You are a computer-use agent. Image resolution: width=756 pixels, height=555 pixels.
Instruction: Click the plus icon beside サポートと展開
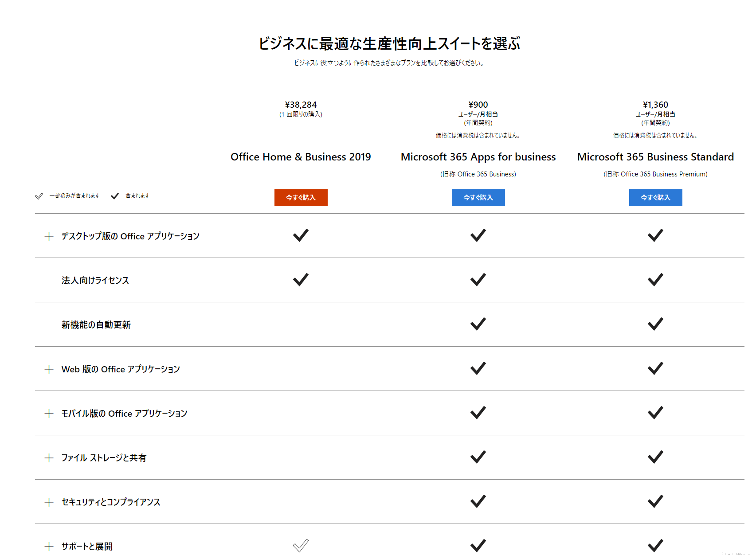(49, 547)
